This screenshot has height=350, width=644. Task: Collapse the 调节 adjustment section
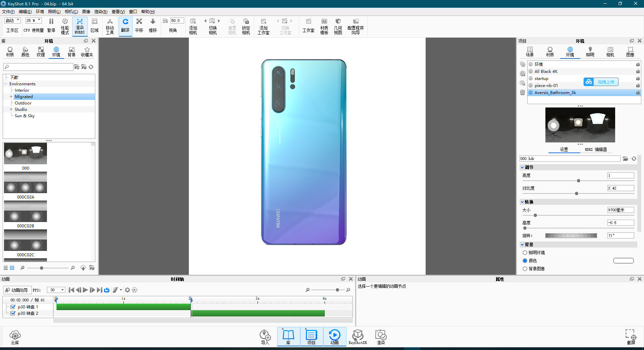point(522,167)
